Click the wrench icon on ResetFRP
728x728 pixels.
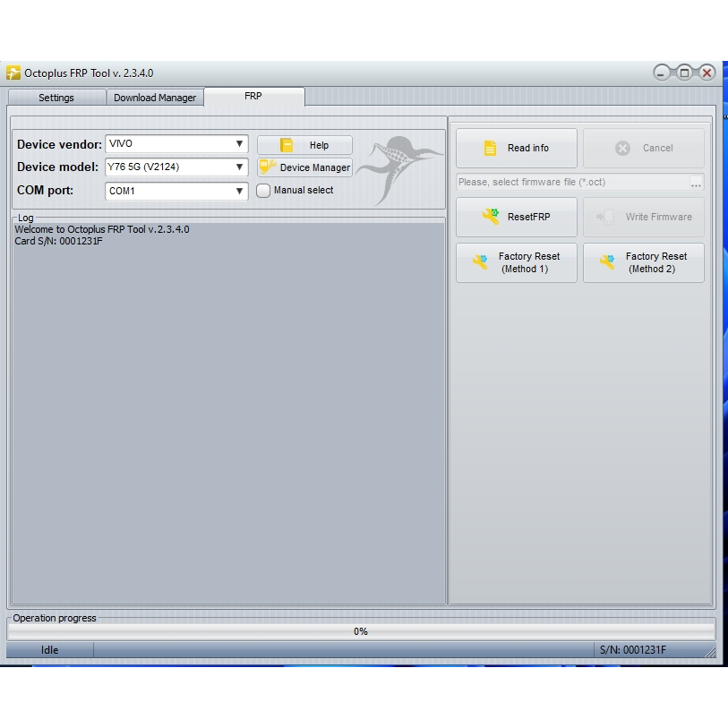click(491, 217)
